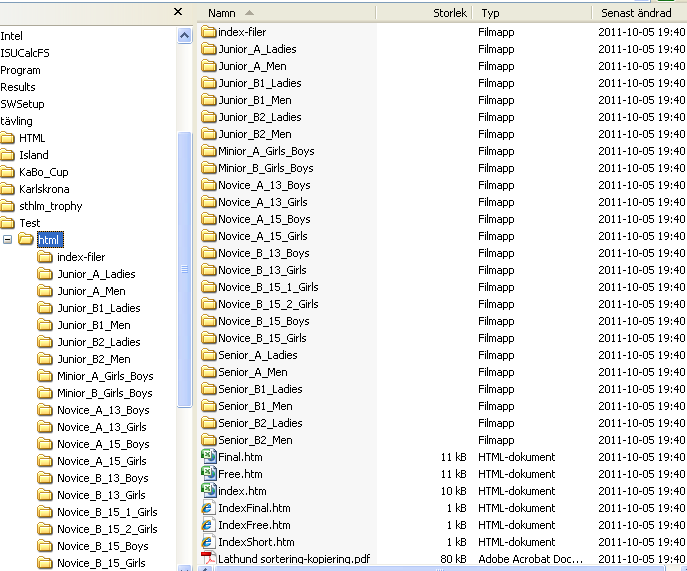Click the Final.htm Excel file icon
This screenshot has width=687, height=571.
point(209,457)
